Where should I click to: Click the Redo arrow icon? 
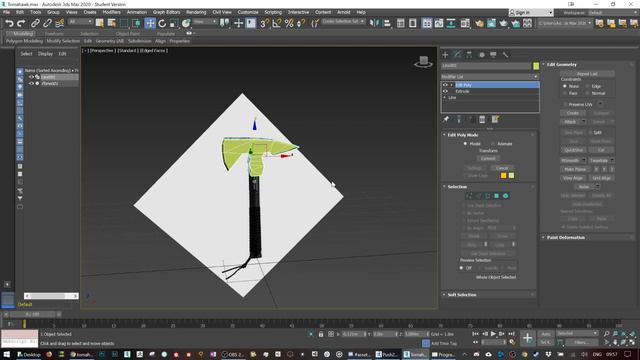[x=21, y=23]
